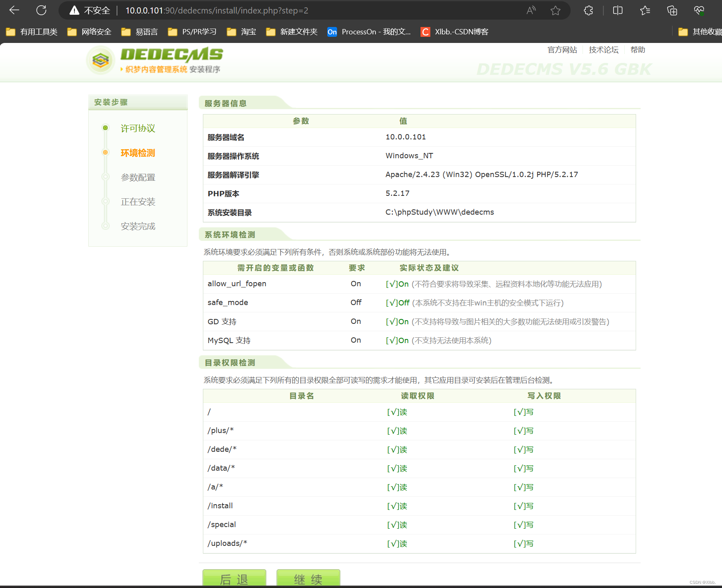Click the DedeCMS logo icon
Image resolution: width=722 pixels, height=588 pixels.
pos(101,61)
